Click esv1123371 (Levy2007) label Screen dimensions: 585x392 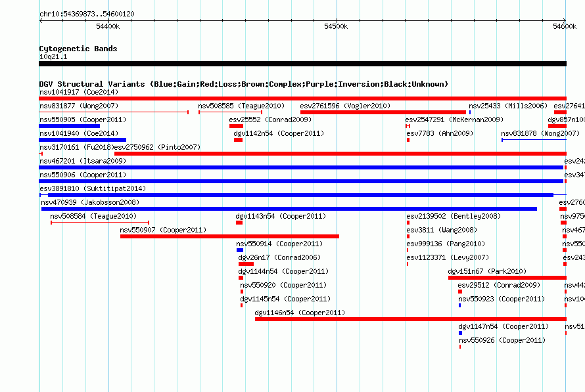pos(448,257)
